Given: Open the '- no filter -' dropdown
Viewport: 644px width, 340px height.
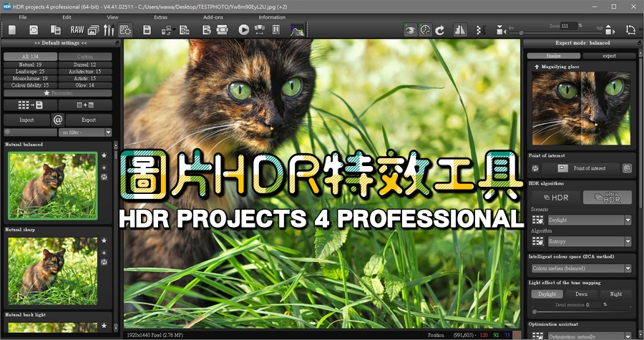Looking at the screenshot, I should coord(85,132).
